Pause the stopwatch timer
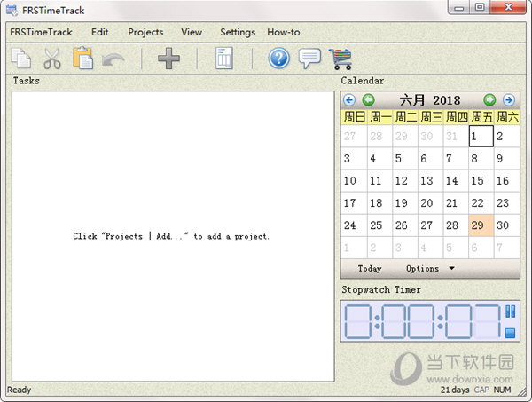This screenshot has height=402, width=532. 510,311
